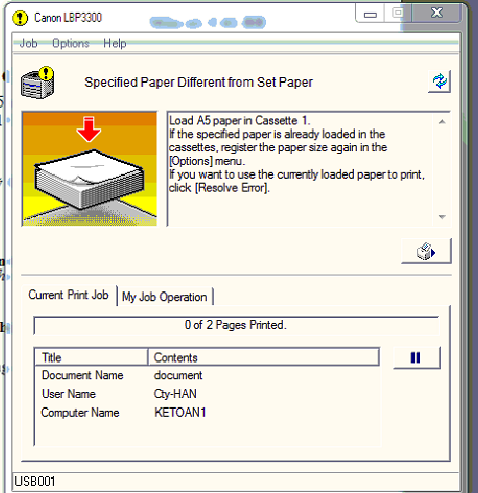Click message box scroll up arrow
The width and height of the screenshot is (478, 493).
442,122
